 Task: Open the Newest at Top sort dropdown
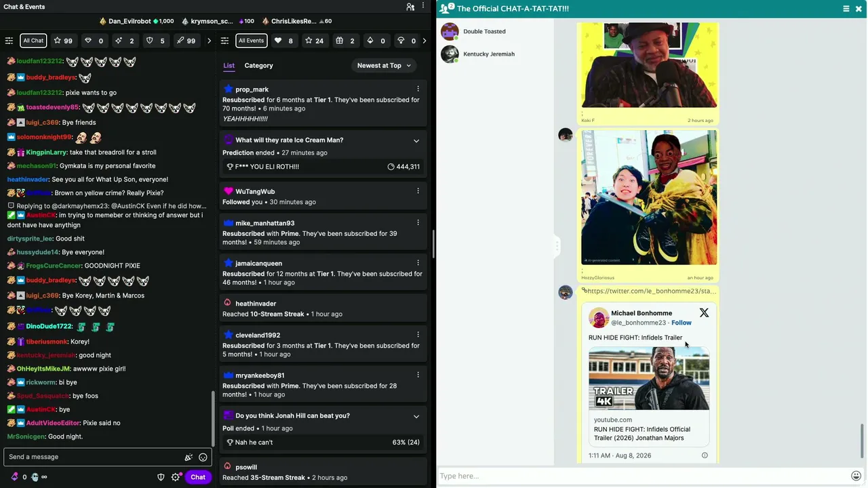384,66
